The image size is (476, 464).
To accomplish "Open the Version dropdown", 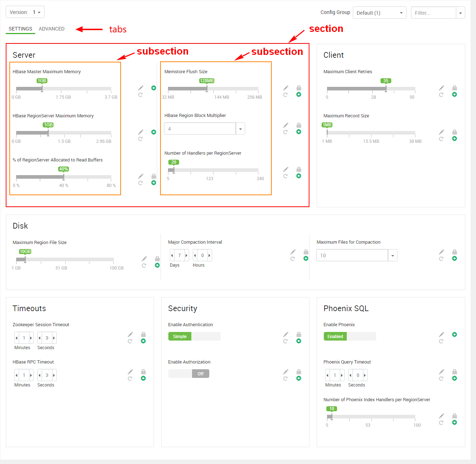I will coord(25,12).
